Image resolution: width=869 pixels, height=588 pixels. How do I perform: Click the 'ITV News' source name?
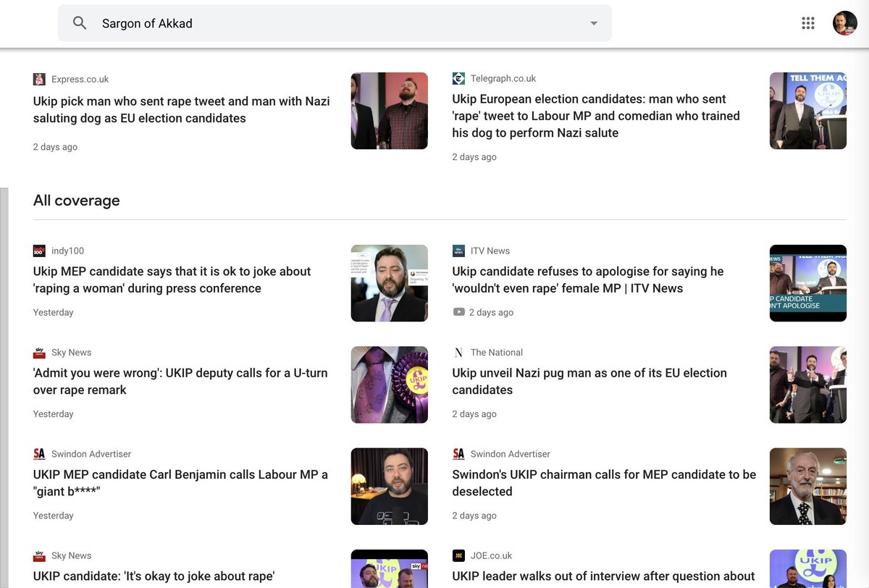[x=490, y=251]
